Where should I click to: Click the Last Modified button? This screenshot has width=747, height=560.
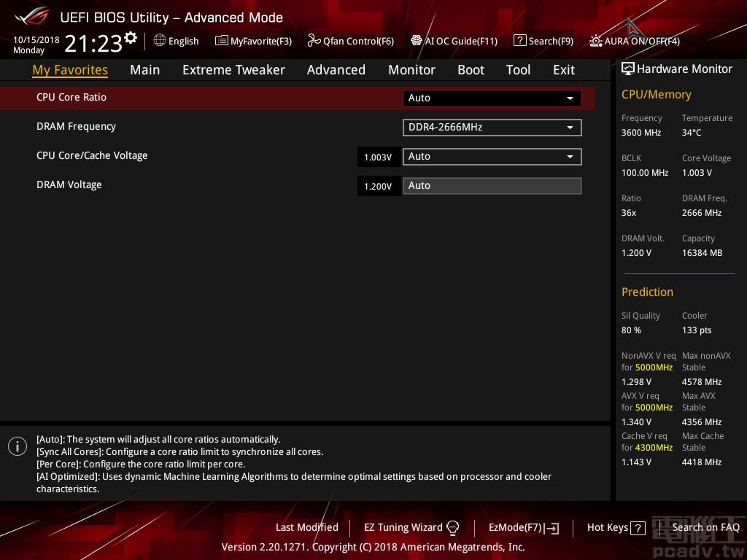click(x=306, y=527)
